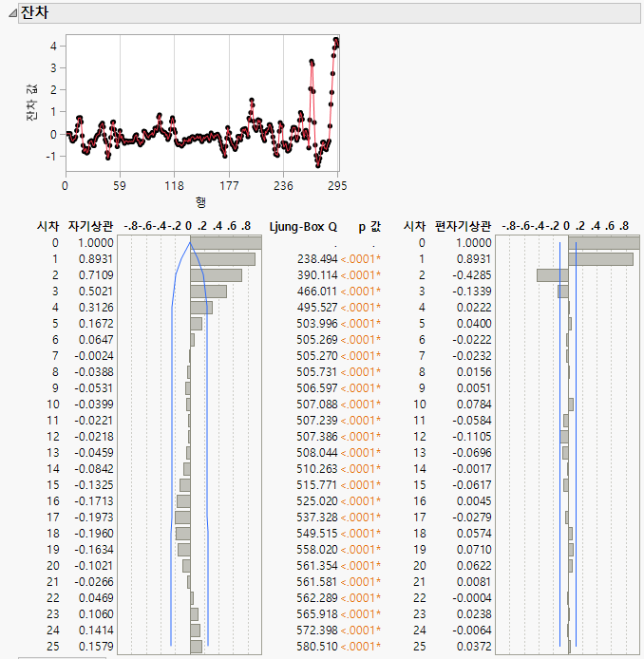Click partial autocorrelation value -0.1105
Screen dimensions: 644x659
472,437
